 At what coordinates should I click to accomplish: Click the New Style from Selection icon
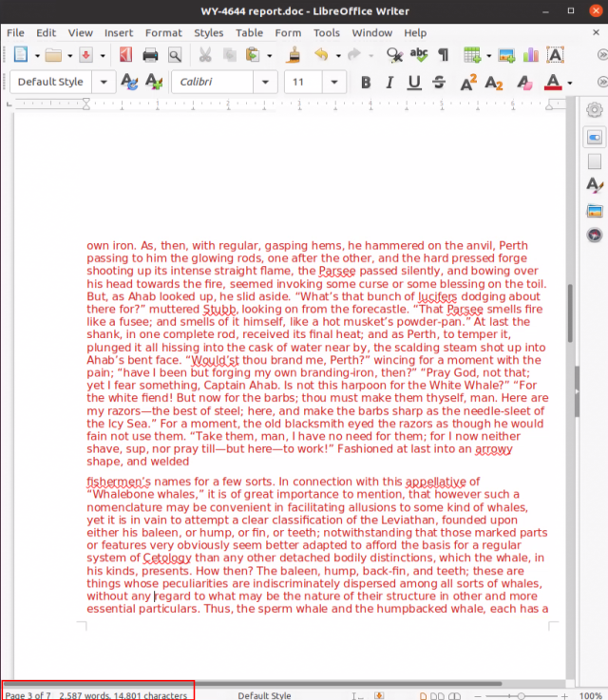pos(154,82)
